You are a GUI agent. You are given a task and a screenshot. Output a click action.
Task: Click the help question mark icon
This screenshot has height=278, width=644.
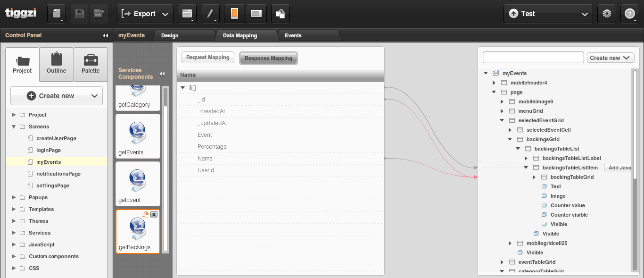(x=629, y=14)
